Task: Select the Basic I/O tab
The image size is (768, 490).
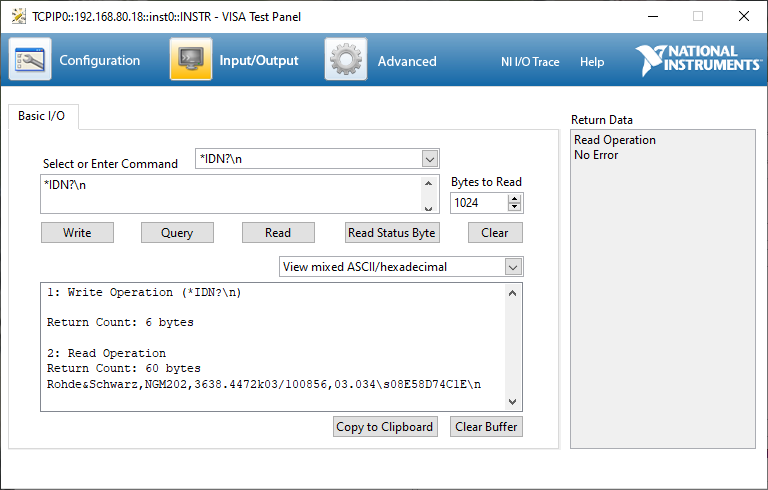Action: click(x=42, y=116)
